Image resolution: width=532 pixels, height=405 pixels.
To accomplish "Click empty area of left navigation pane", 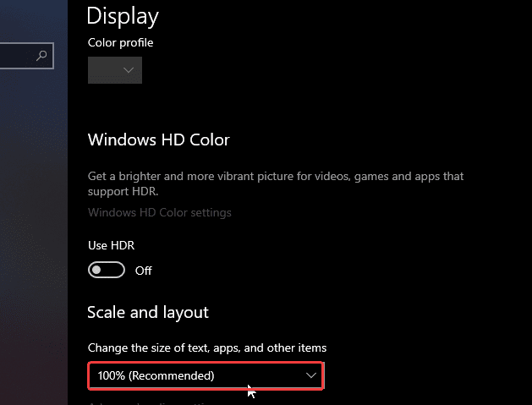I will [x=33, y=221].
